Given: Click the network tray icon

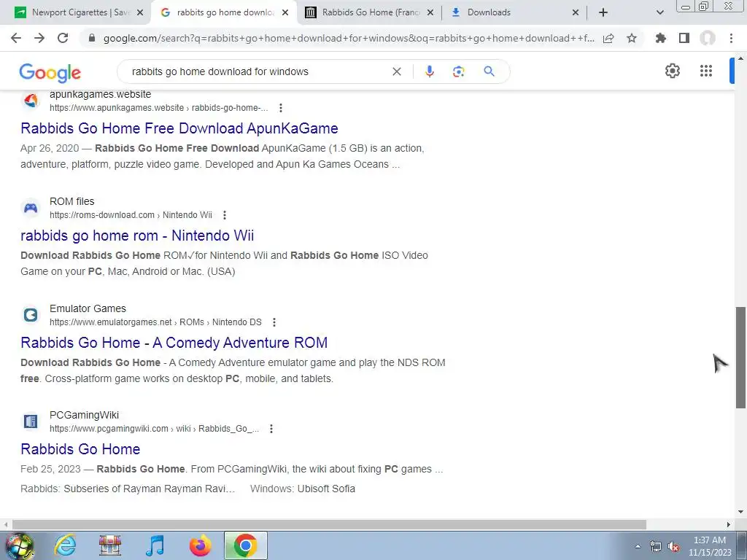Looking at the screenshot, I should 656,547.
